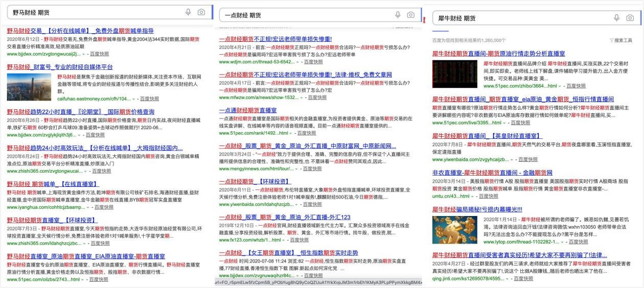
Task: Open 搜索工具 filter in 犀牛财经 results
Action: click(x=620, y=40)
